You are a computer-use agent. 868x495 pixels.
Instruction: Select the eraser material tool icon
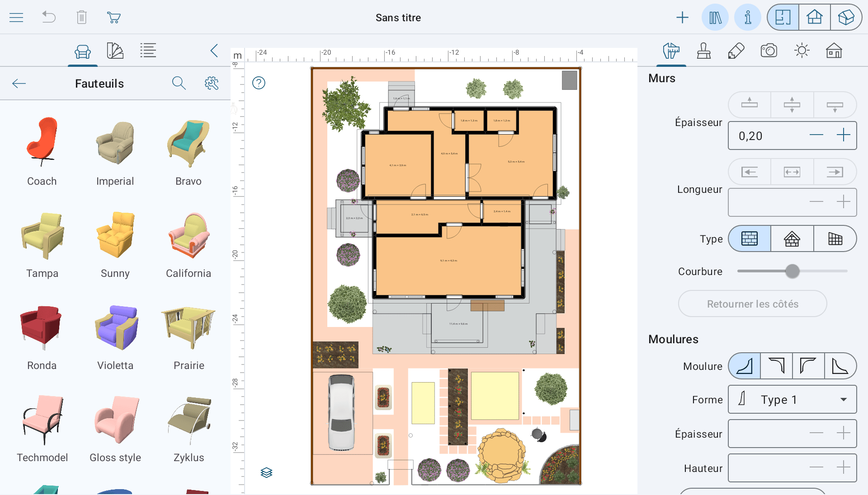[x=736, y=51]
